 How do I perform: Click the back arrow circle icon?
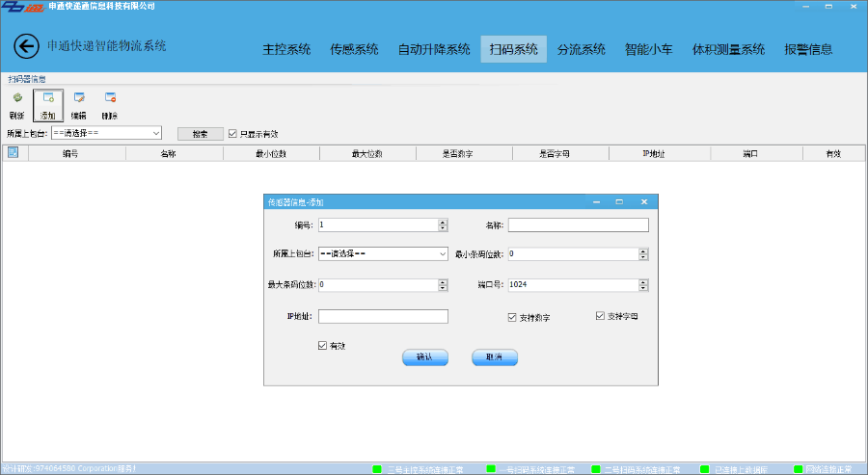26,46
